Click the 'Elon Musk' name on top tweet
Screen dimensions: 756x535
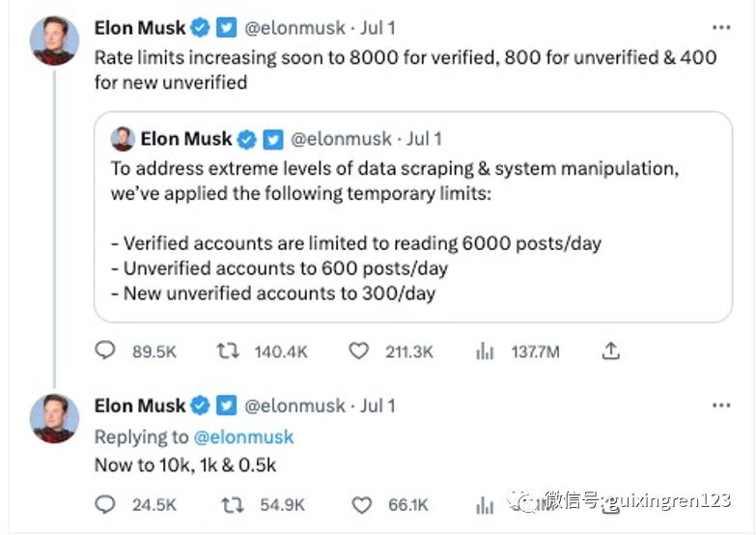pyautogui.click(x=140, y=28)
